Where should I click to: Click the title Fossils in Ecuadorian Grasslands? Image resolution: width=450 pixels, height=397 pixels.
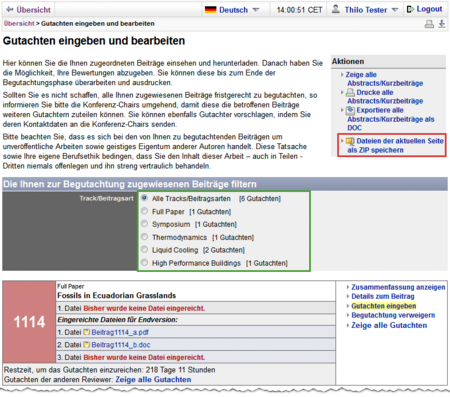coord(116,296)
